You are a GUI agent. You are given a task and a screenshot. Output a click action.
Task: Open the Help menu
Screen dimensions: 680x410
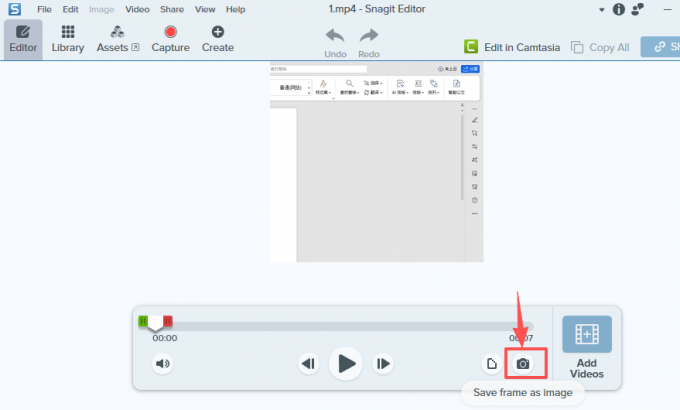point(235,9)
